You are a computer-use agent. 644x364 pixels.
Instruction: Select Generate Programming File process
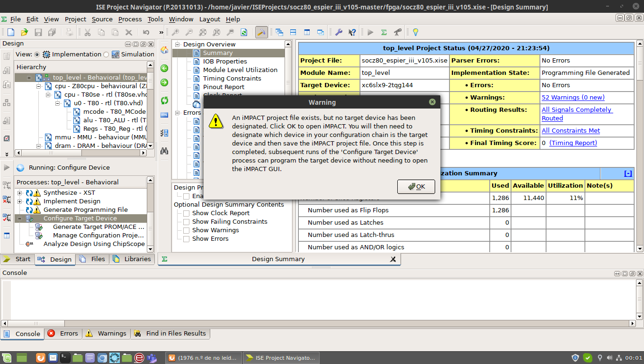click(x=86, y=210)
